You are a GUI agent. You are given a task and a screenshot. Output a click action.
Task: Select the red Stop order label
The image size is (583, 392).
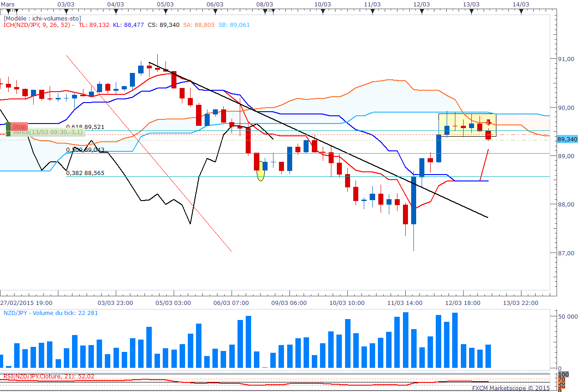(20, 126)
